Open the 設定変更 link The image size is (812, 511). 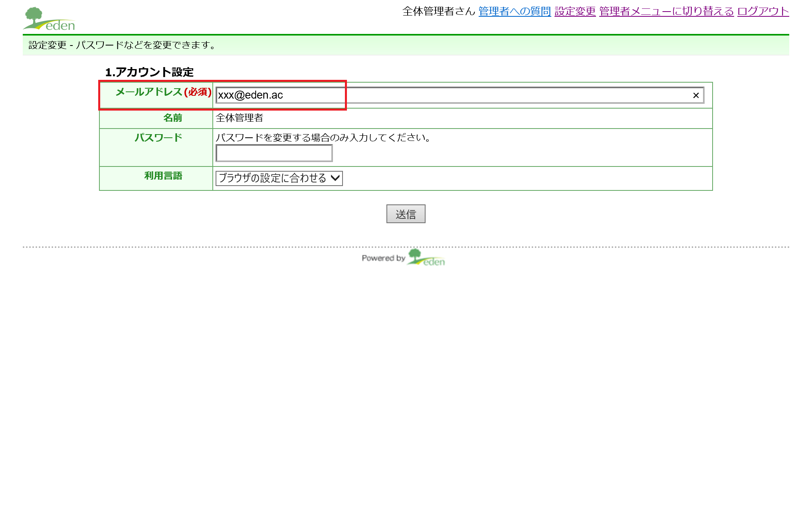point(575,11)
